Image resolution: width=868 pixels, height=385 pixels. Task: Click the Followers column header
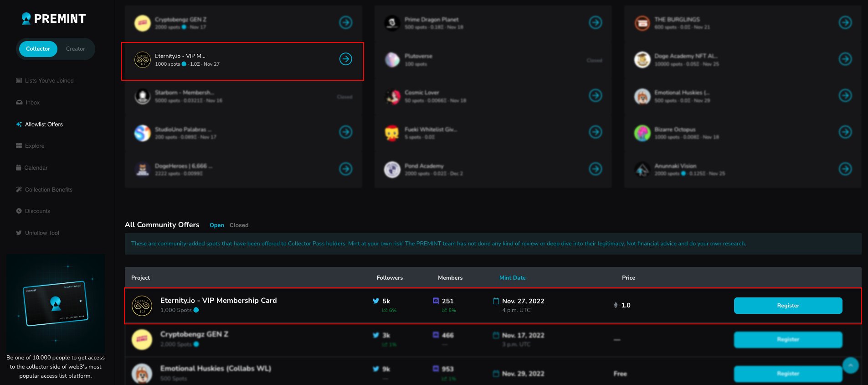390,278
